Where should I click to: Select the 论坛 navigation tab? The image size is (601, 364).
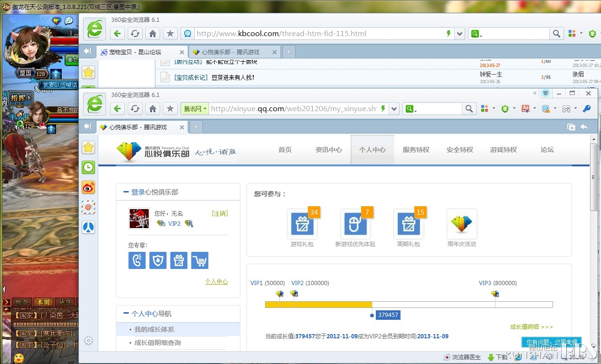pos(547,150)
